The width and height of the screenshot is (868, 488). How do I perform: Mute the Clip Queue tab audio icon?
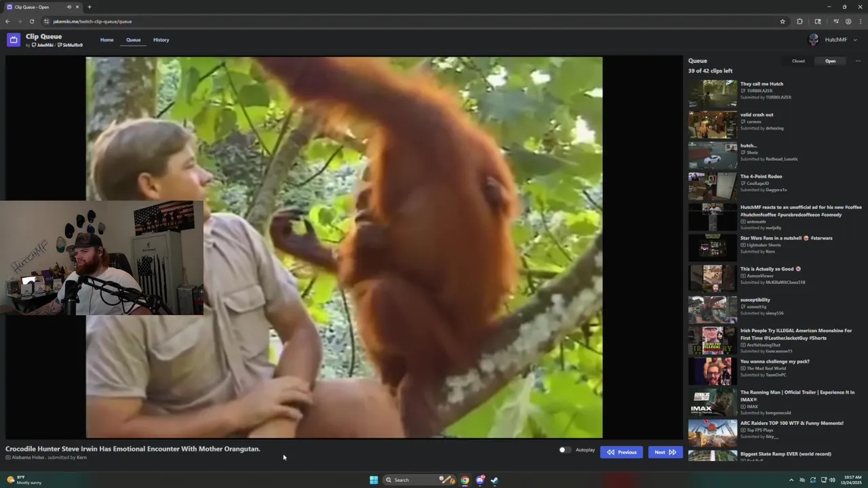68,7
